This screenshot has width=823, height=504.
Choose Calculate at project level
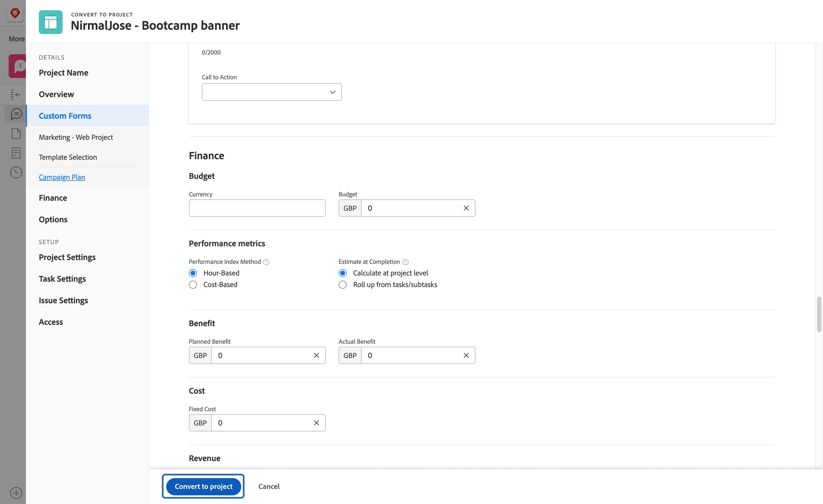343,273
